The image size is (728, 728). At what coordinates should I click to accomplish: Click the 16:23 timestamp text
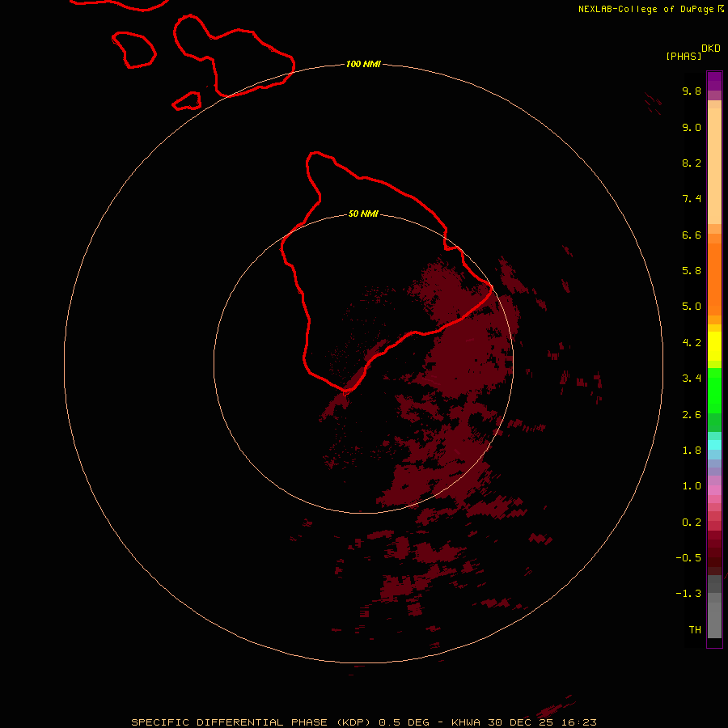click(579, 722)
